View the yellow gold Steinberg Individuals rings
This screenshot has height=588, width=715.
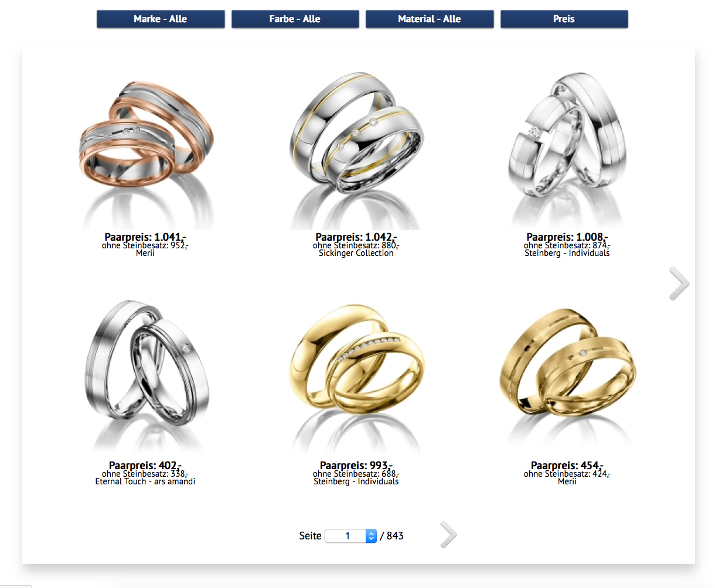[356, 378]
